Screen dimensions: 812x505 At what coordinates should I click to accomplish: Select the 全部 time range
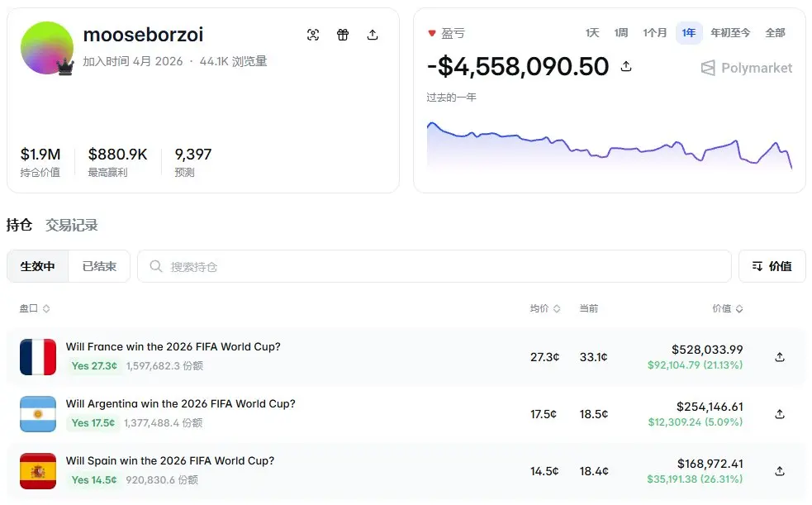(x=775, y=33)
